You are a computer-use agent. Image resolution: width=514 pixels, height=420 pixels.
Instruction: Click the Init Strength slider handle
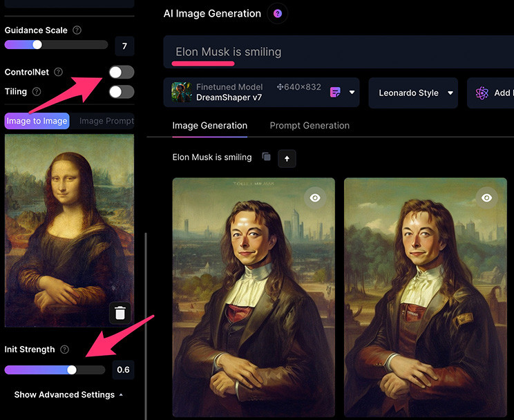click(x=72, y=370)
